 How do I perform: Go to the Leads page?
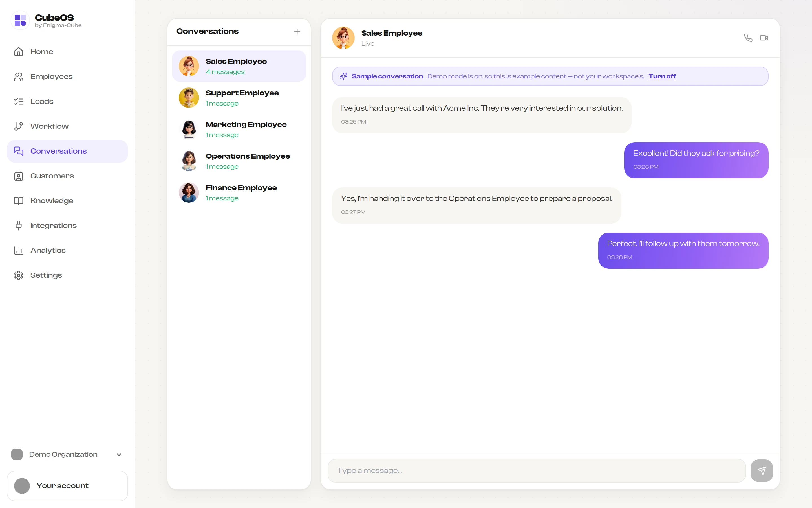(67, 102)
